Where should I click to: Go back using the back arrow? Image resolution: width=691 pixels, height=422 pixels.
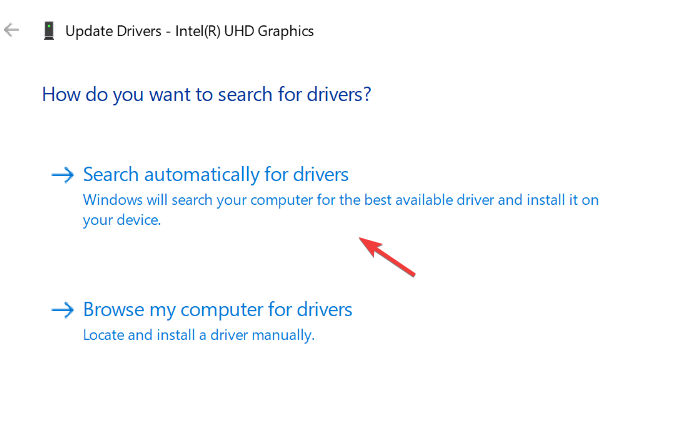12,31
